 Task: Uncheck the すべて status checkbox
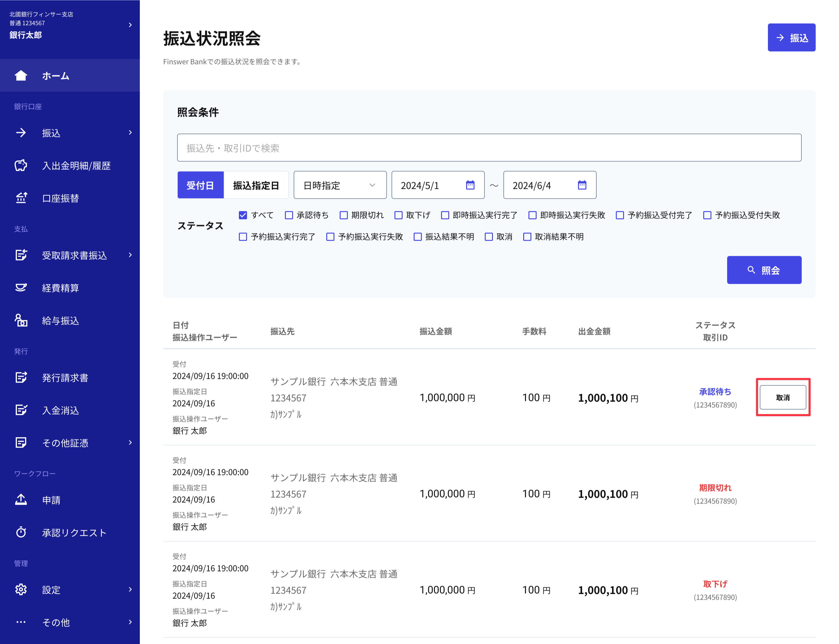coord(243,215)
